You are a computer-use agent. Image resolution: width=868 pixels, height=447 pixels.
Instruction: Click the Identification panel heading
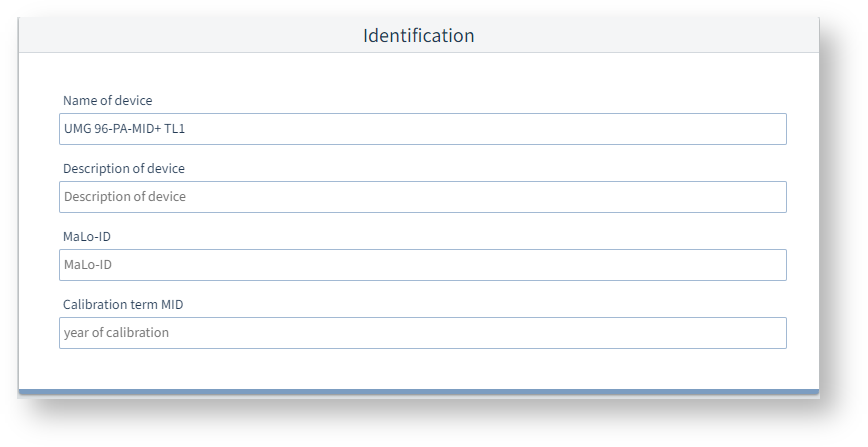click(418, 36)
